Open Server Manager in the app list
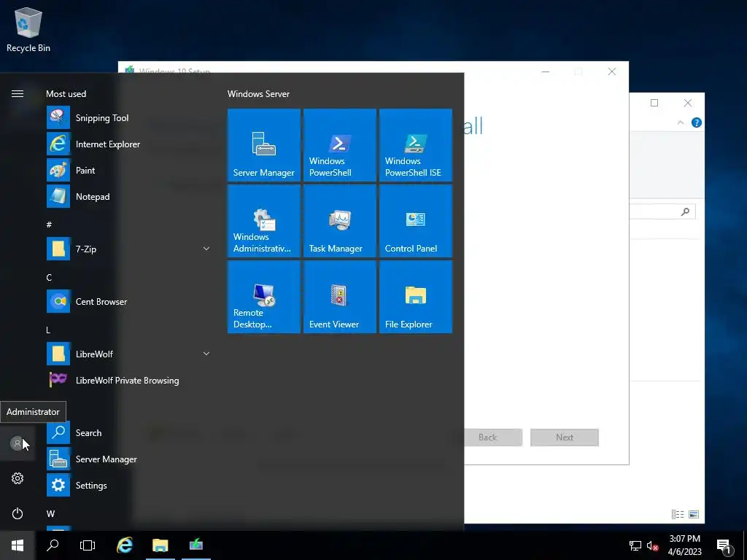The image size is (747, 560). point(128,459)
